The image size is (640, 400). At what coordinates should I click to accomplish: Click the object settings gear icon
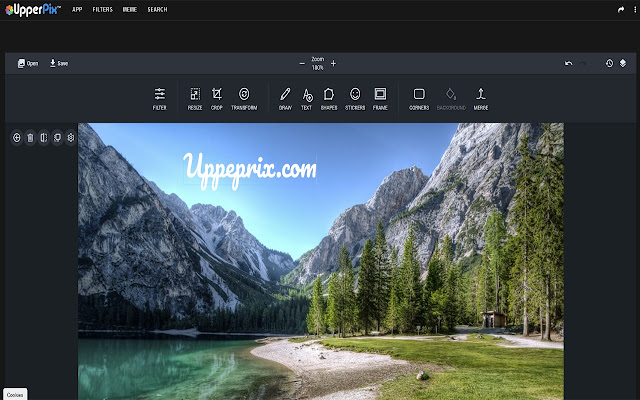71,138
